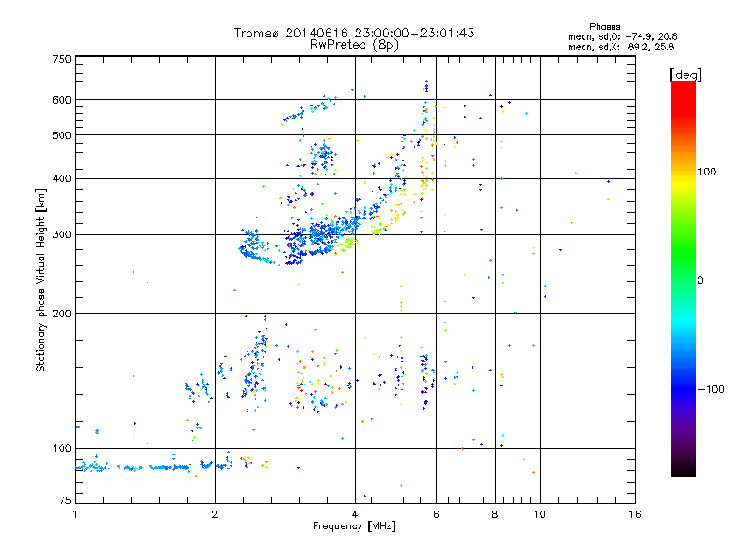Click the plot title 'Tromsø 20140616 23:00:00-23:01:43'
This screenshot has height=560, width=747.
354,33
